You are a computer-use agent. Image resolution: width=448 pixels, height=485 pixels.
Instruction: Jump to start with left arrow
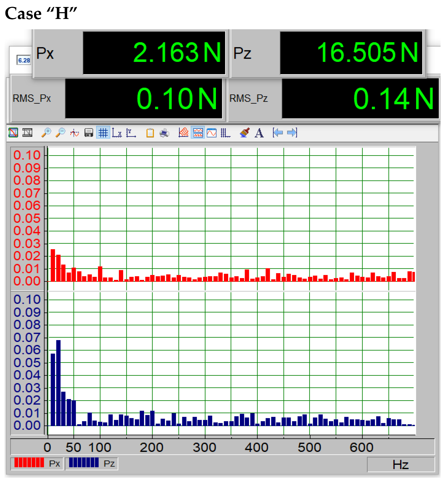pyautogui.click(x=278, y=133)
